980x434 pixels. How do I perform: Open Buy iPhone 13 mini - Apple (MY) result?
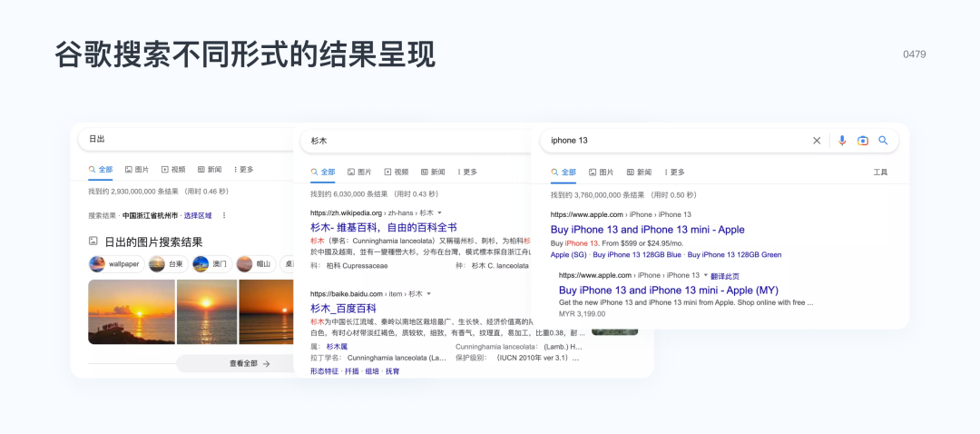669,291
